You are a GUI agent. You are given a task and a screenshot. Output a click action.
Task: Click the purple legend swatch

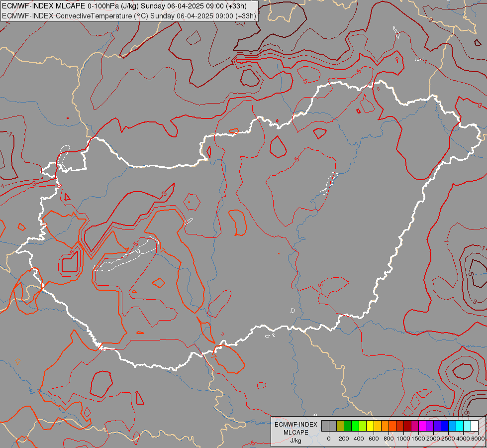click(x=430, y=426)
